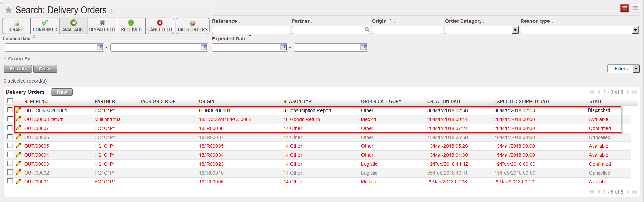Select the checkbox for OUT/00001 row
The height and width of the screenshot is (202, 644).
10,181
